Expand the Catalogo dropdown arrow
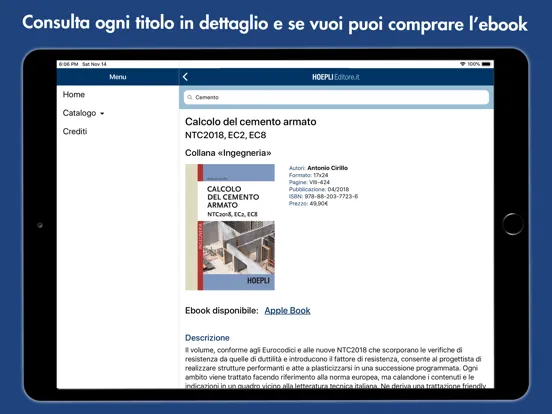Image resolution: width=552 pixels, height=414 pixels. pyautogui.click(x=102, y=114)
